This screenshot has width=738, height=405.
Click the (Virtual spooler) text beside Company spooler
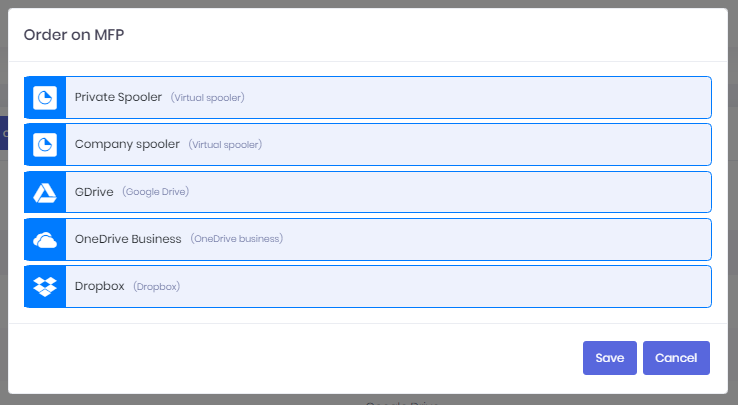[x=225, y=145]
